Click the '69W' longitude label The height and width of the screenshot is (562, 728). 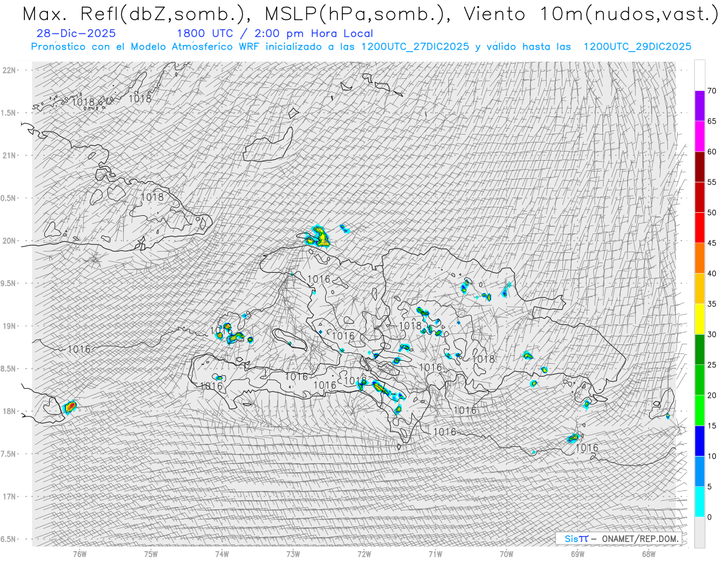(x=578, y=554)
